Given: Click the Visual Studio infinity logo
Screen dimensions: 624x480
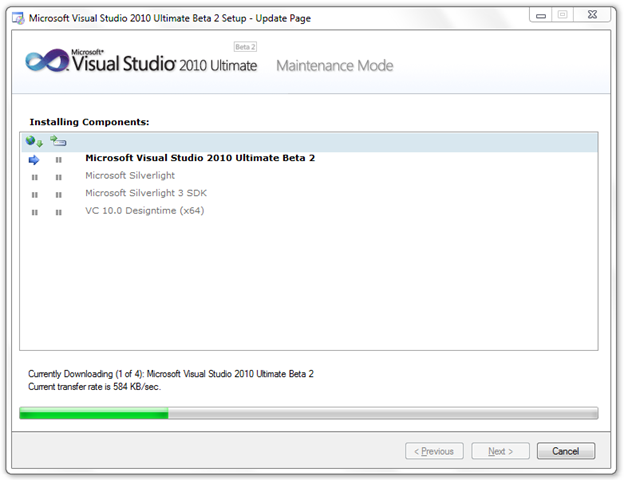Looking at the screenshot, I should point(47,61).
